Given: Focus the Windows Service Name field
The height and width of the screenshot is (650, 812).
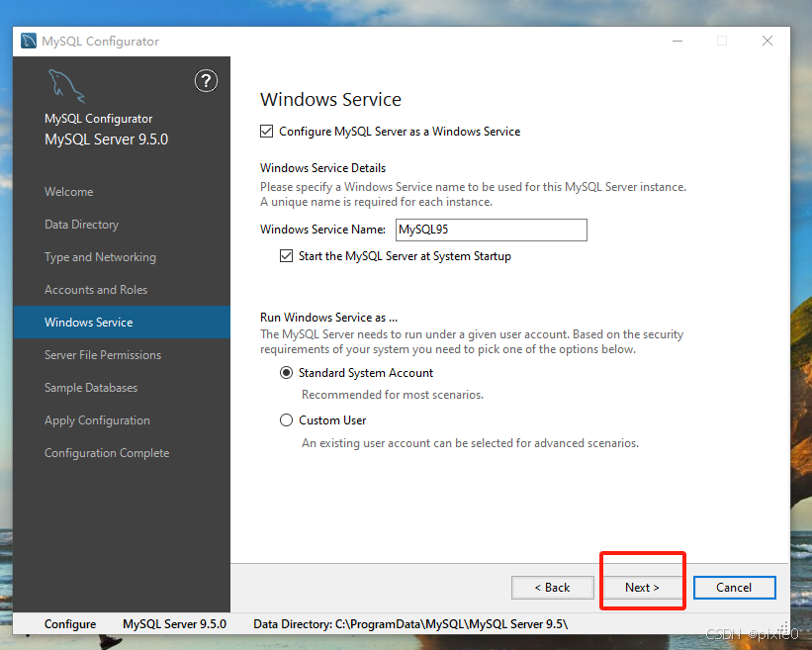Looking at the screenshot, I should tap(491, 230).
